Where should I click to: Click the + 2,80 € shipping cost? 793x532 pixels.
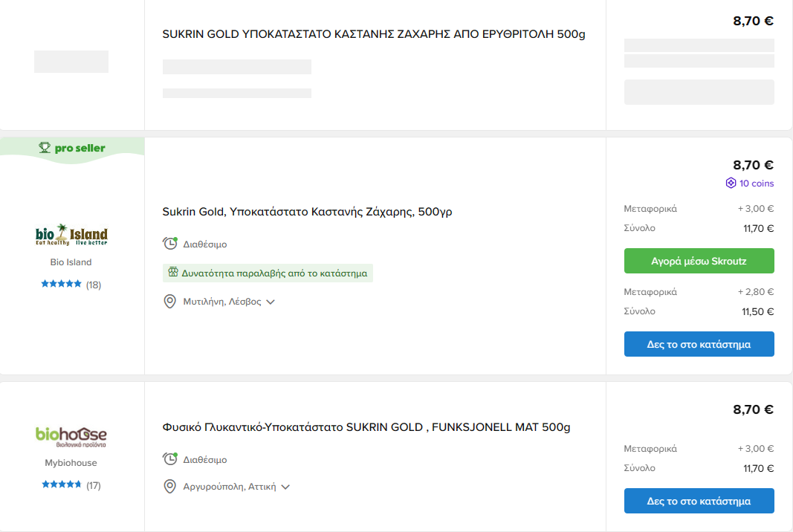click(x=756, y=292)
